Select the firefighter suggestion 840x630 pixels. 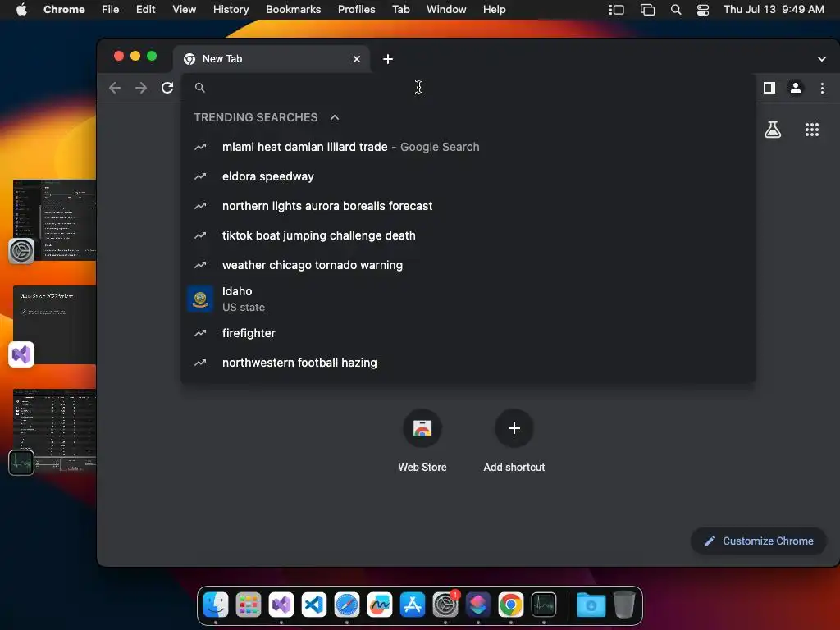point(468,333)
